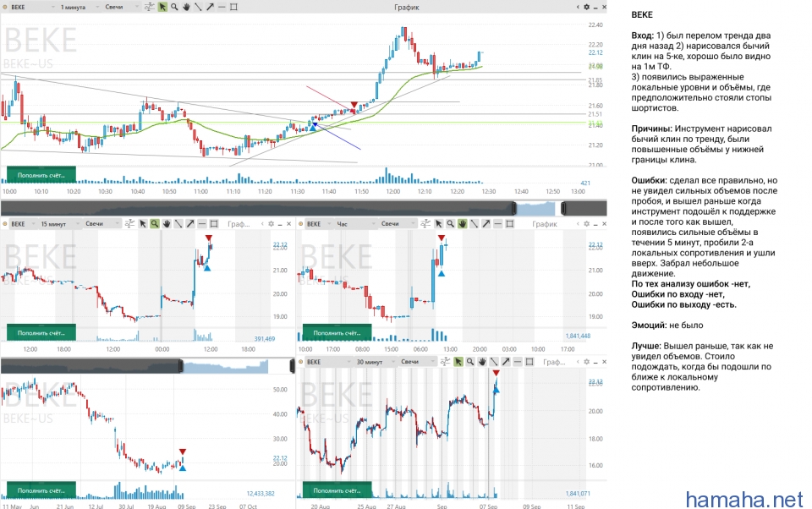Click 'Пополнить счёт...' button on the daily chart
The image size is (812, 509).
click(x=41, y=490)
